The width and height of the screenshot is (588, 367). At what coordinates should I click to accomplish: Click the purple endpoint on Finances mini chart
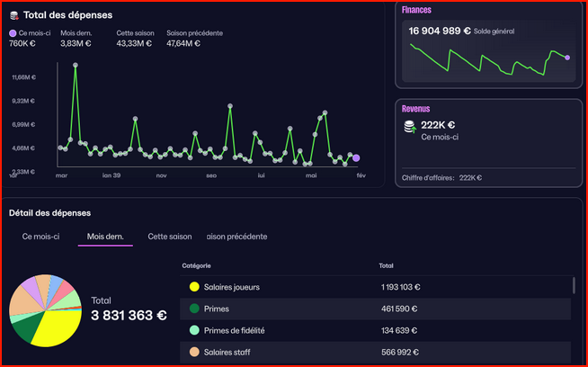pyautogui.click(x=567, y=58)
